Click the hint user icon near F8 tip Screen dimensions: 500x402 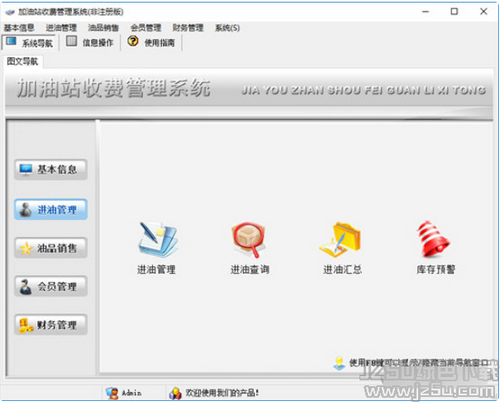pyautogui.click(x=339, y=363)
